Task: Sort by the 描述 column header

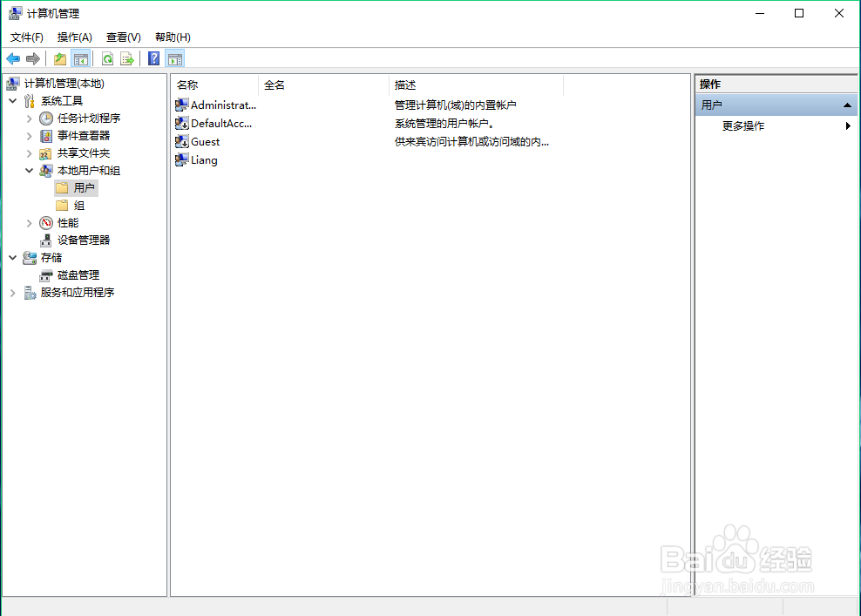Action: coord(476,85)
